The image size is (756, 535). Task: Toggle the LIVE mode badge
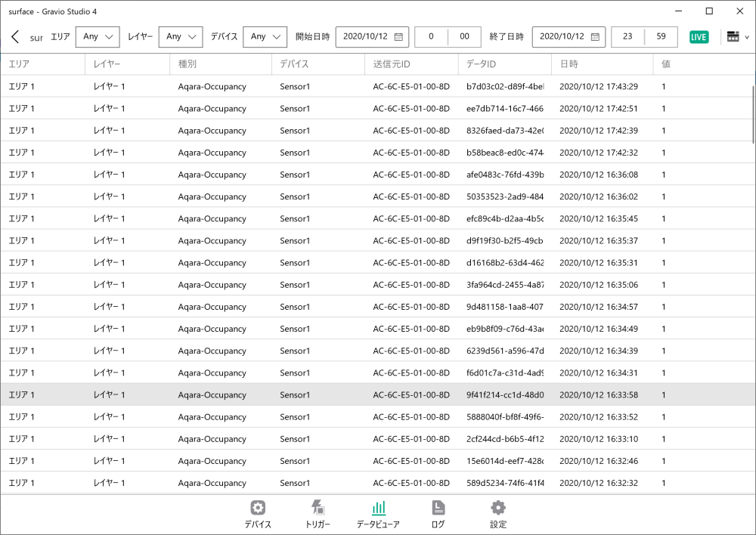tap(699, 36)
